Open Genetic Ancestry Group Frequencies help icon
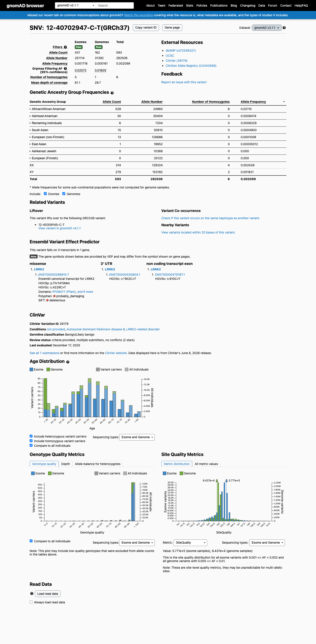The image size is (316, 644). (112, 93)
